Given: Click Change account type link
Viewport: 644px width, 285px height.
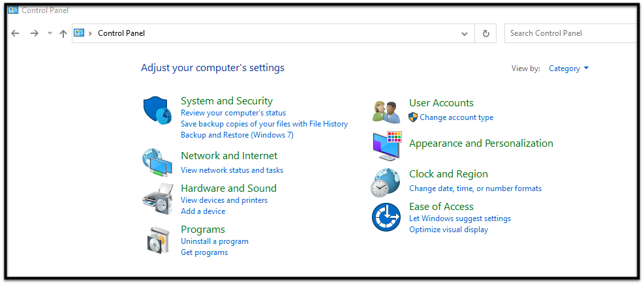Looking at the screenshot, I should tap(456, 117).
